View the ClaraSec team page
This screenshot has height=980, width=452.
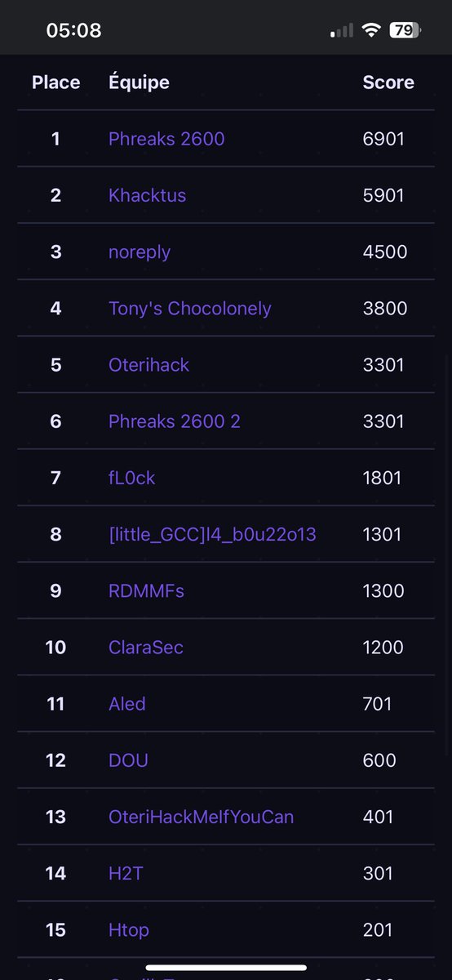[145, 647]
